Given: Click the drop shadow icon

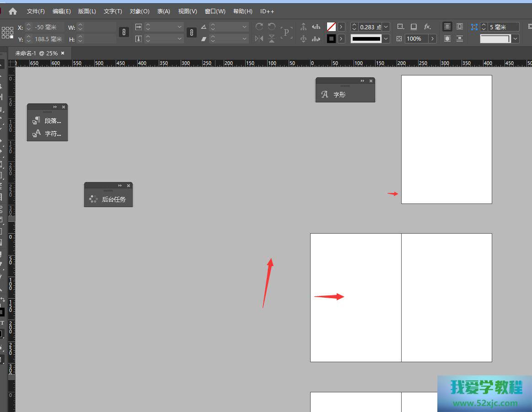Looking at the screenshot, I should pyautogui.click(x=414, y=27).
